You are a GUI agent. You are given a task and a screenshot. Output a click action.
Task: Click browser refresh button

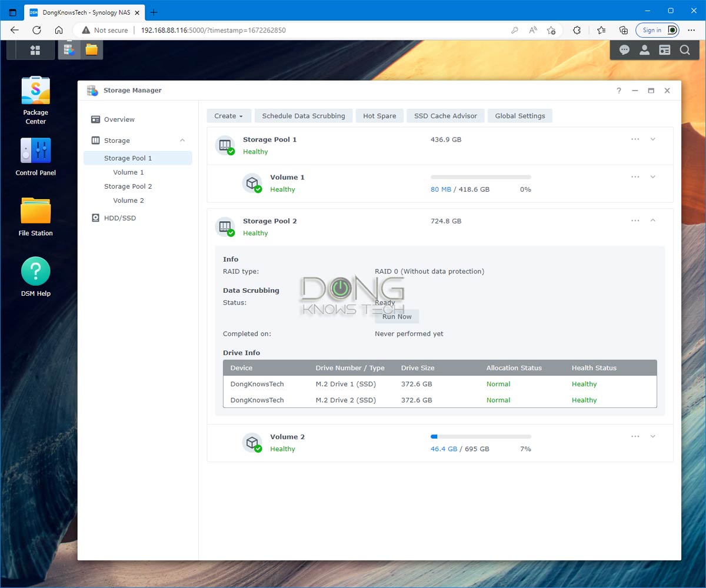coord(36,30)
